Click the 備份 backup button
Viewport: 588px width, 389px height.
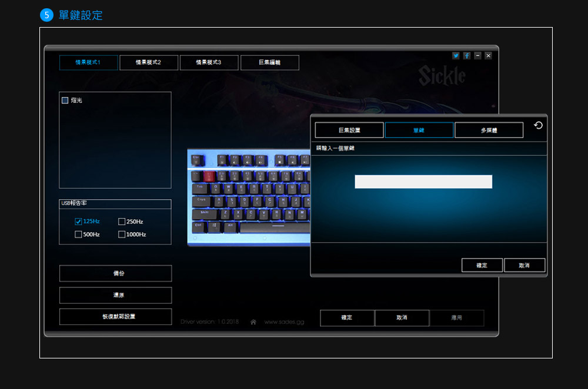pyautogui.click(x=116, y=273)
